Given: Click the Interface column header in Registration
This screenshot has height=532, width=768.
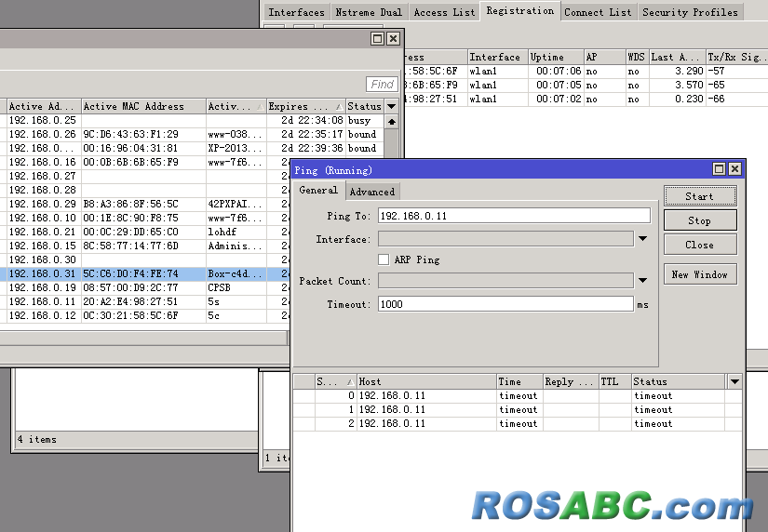Looking at the screenshot, I should click(x=498, y=57).
